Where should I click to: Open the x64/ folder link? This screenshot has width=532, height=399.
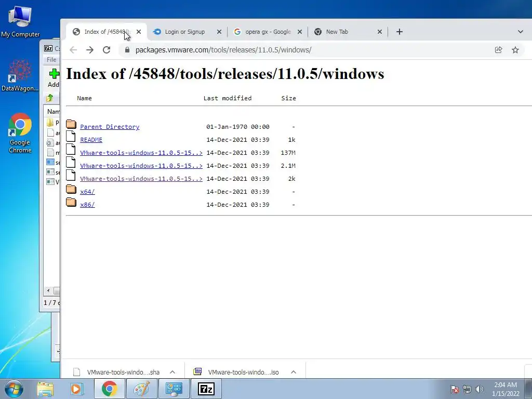tap(87, 191)
